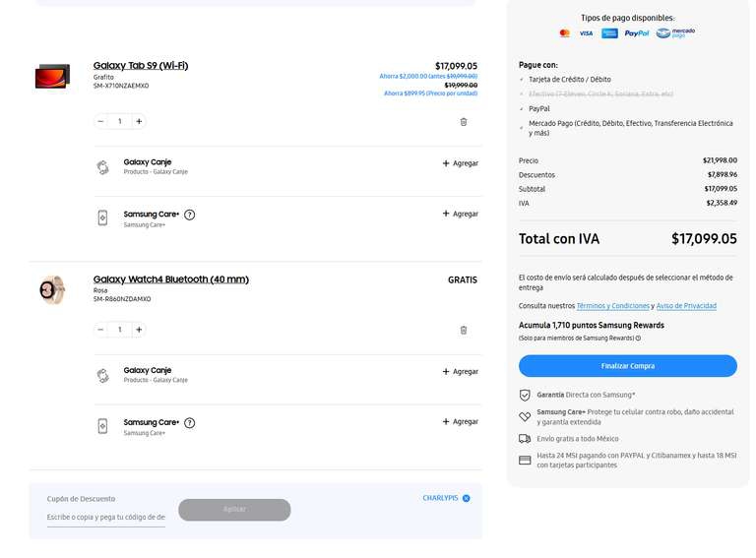Click Galaxy Canje icon under Galaxy Watch4
756x558 pixels.
102,375
